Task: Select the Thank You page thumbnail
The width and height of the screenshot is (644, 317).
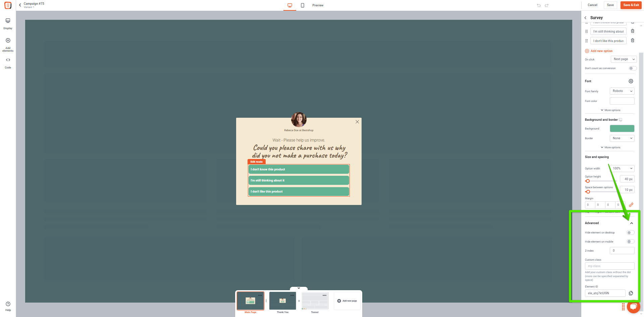Action: (x=282, y=301)
